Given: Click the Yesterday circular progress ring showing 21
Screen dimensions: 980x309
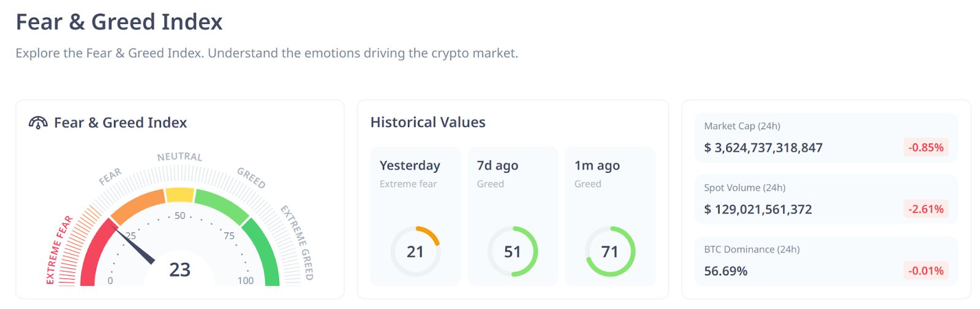Looking at the screenshot, I should pos(415,251).
